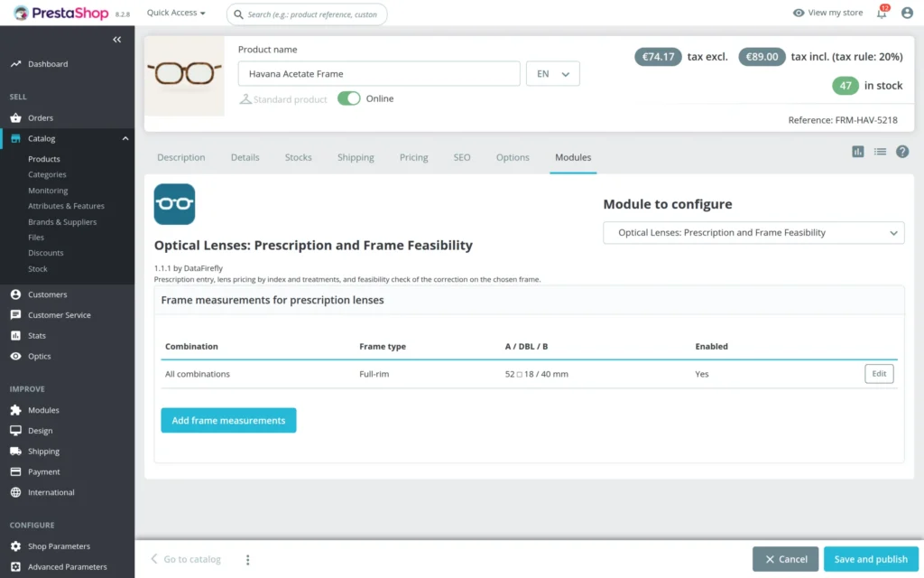Collapse the sidebar with double chevron icon
The height and width of the screenshot is (578, 924).
116,40
